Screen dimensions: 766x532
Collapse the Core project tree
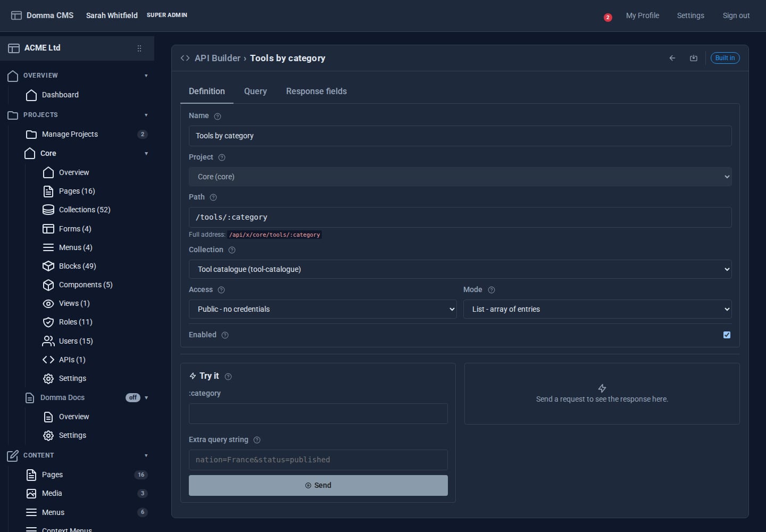coord(146,154)
